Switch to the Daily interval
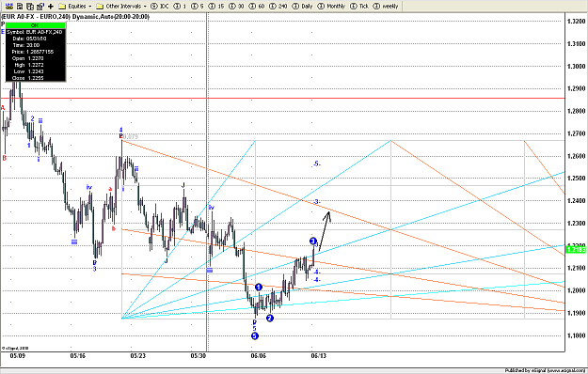This screenshot has width=588, height=374. (303, 6)
